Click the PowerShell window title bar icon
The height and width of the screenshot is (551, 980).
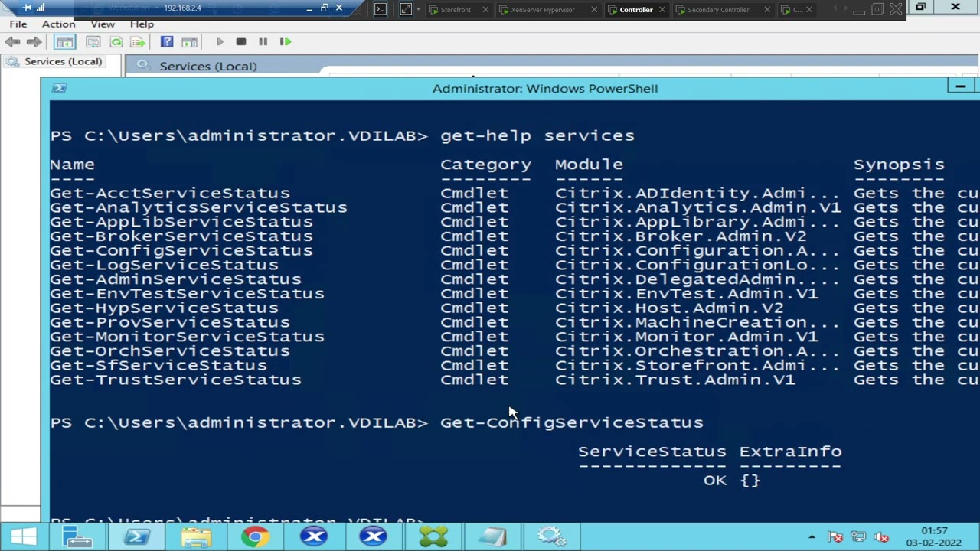59,88
